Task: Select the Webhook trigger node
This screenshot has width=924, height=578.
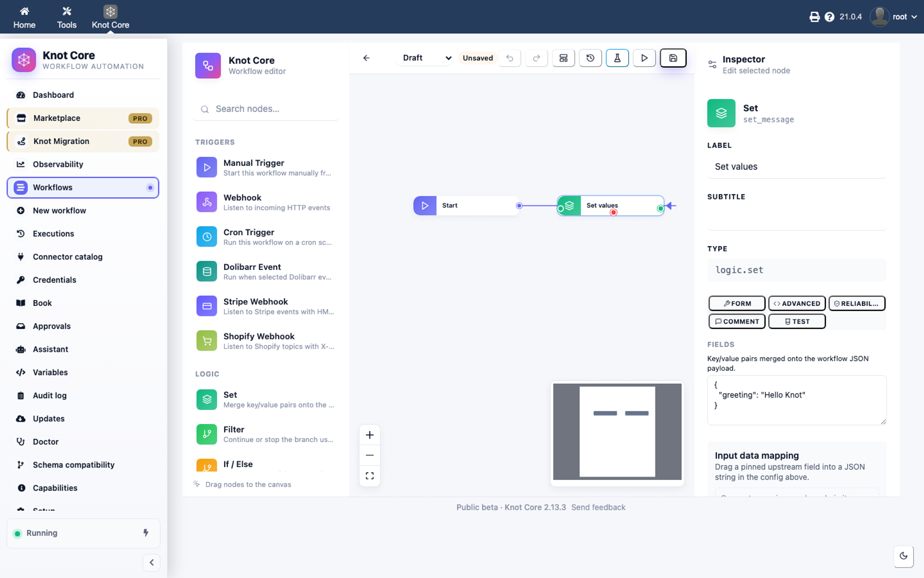Action: tap(266, 202)
